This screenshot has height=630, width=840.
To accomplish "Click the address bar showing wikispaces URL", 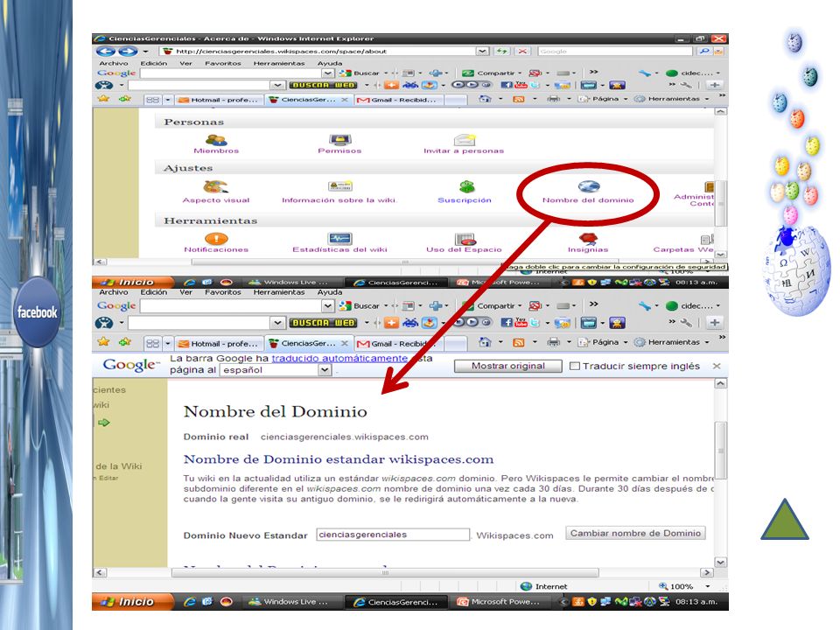I will 319,52.
